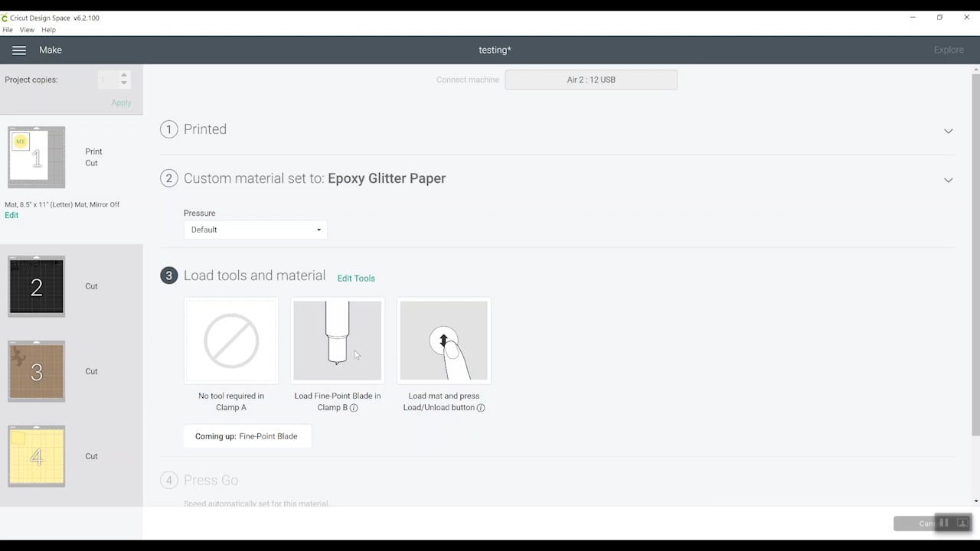The image size is (980, 551).
Task: Click the Make page title
Action: [x=51, y=50]
